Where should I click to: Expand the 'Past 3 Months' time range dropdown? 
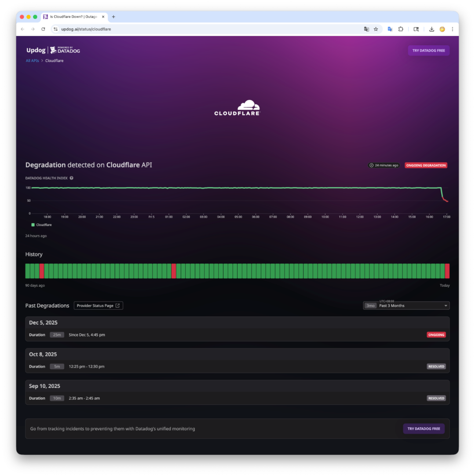406,306
